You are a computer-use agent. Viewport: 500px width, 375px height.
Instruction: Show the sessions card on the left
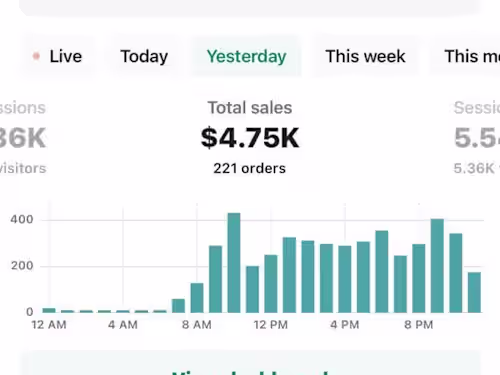pos(23,138)
